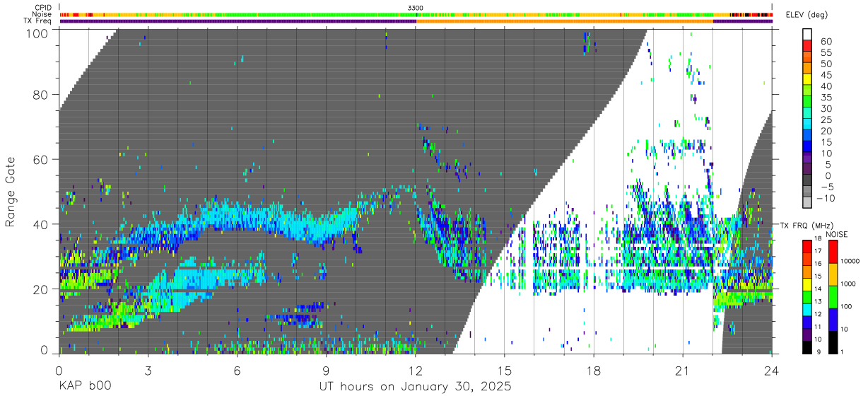
Task: Click range gate tick label 80
Action: [41, 95]
